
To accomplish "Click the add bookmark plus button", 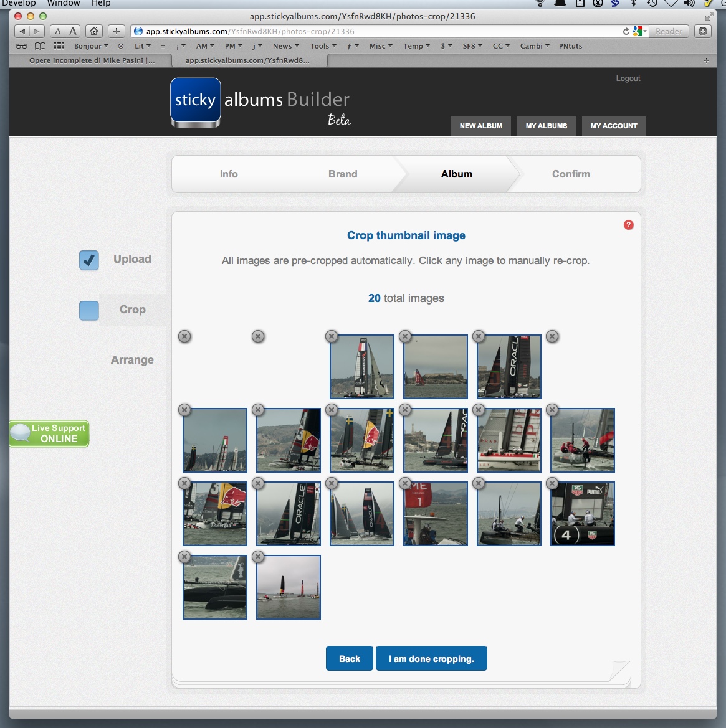I will tap(116, 31).
